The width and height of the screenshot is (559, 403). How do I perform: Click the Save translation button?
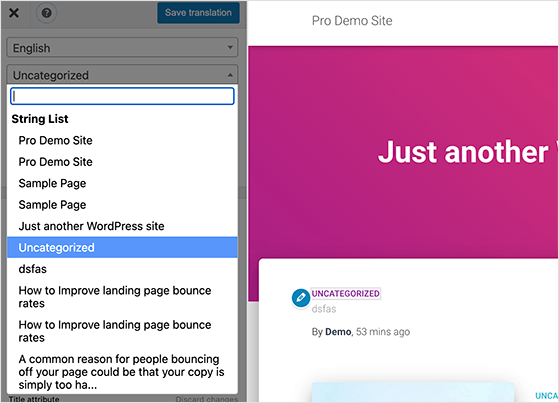[x=198, y=13]
